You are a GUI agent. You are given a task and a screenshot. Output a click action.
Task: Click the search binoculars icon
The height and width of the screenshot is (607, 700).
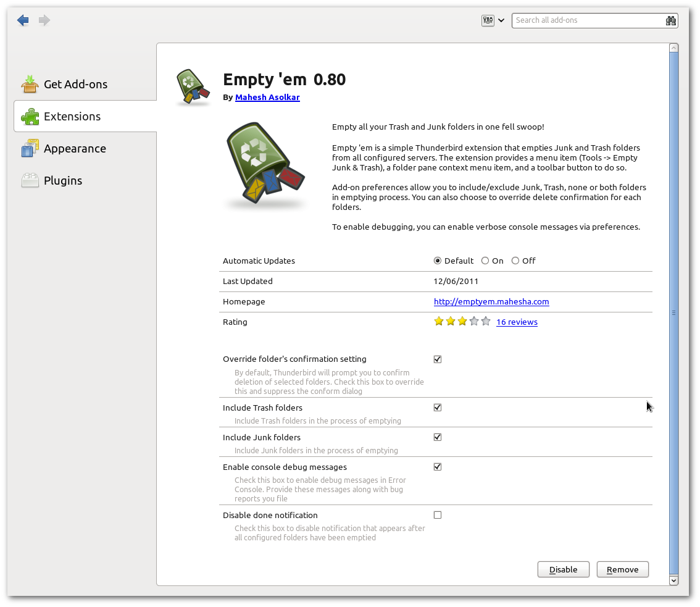point(670,20)
